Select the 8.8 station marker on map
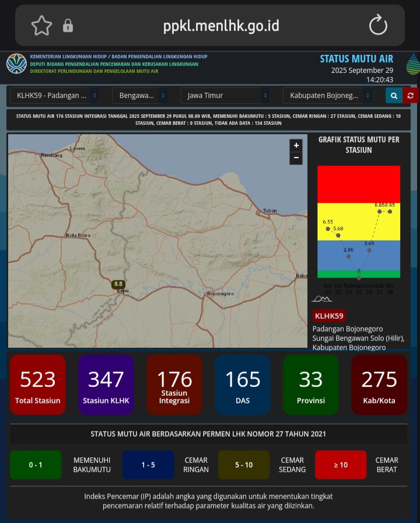 click(x=118, y=284)
